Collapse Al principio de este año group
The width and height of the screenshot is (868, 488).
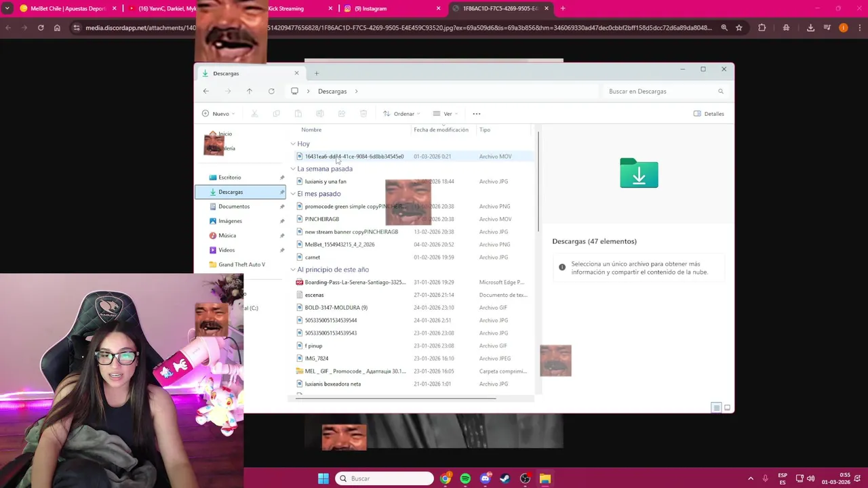293,270
